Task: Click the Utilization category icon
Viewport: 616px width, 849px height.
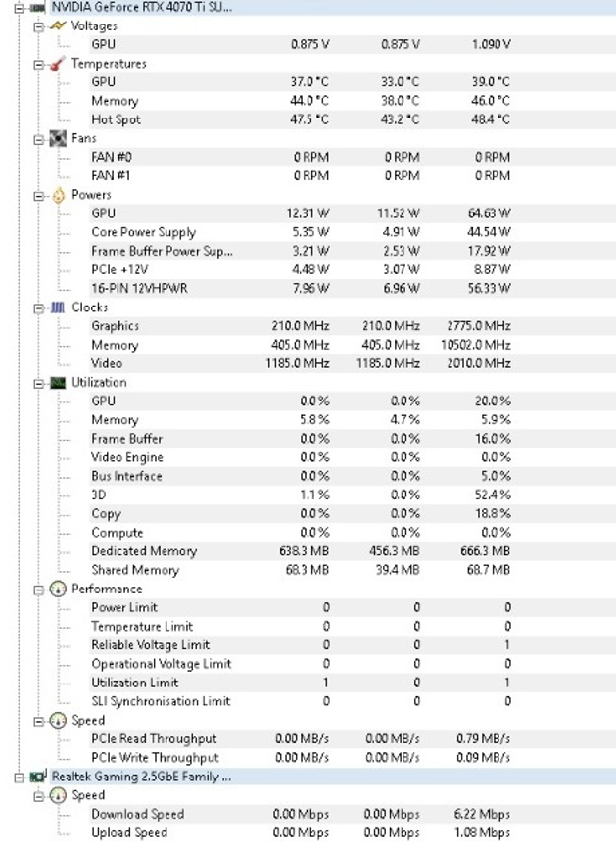Action: tap(58, 382)
